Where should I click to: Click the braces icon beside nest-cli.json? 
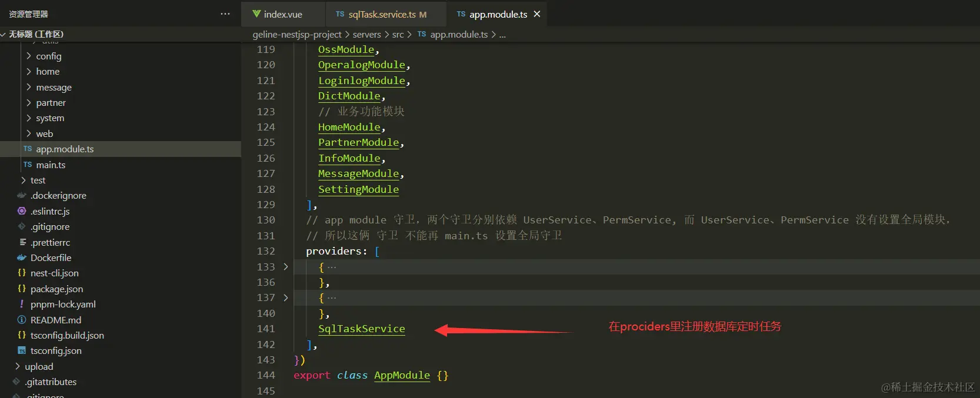(22, 273)
